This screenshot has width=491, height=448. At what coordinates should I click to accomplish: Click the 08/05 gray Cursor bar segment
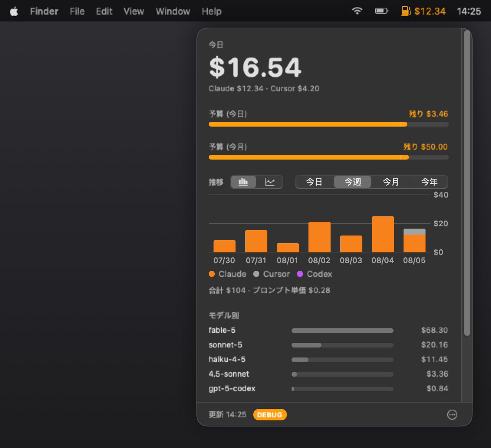click(414, 232)
